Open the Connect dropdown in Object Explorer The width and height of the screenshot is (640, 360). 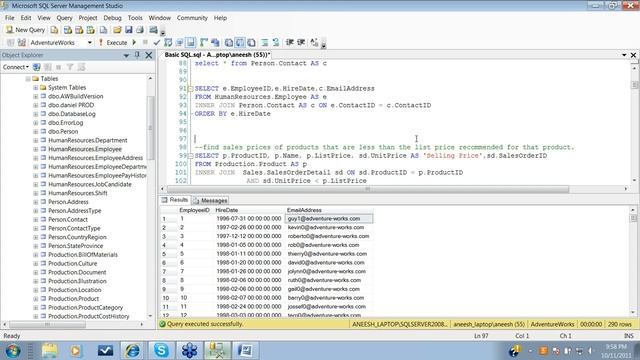pos(16,67)
